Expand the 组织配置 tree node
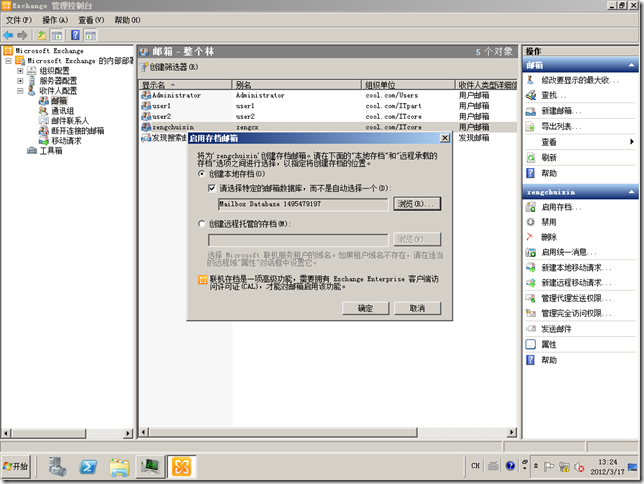The height and width of the screenshot is (484, 644). click(x=20, y=71)
